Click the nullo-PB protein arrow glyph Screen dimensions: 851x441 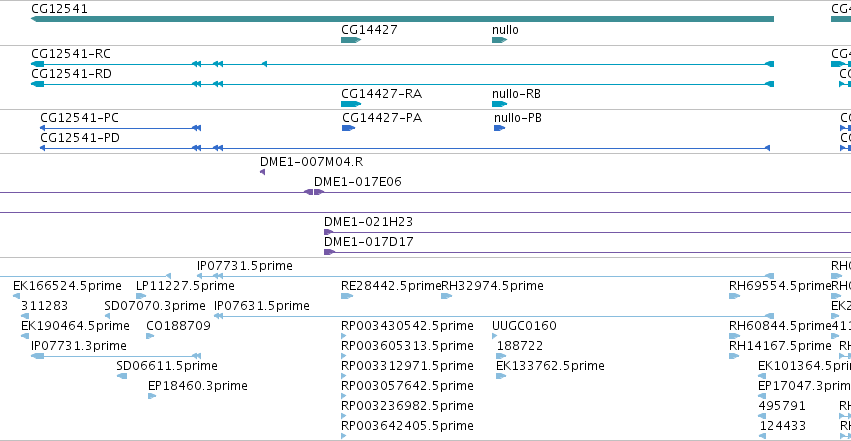tap(499, 128)
